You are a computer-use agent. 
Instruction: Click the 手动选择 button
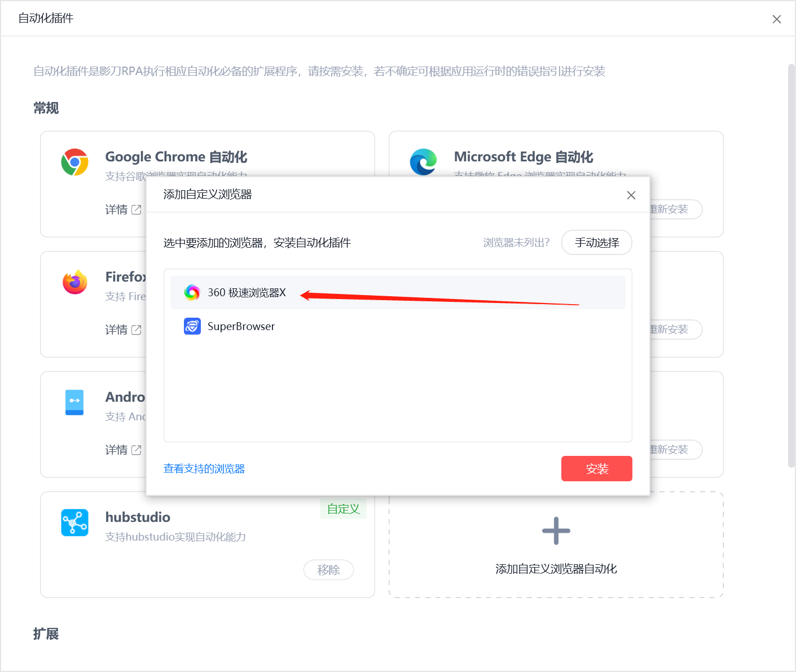tap(597, 243)
